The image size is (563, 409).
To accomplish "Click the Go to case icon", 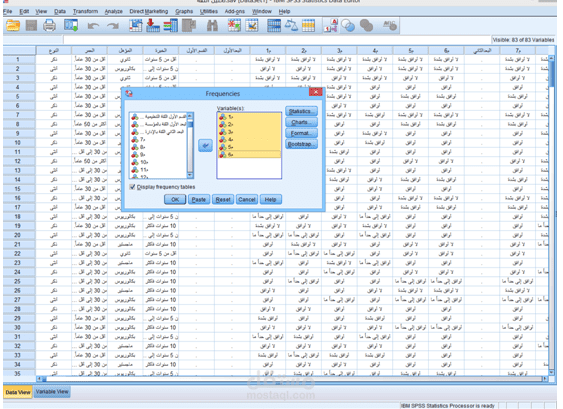I will click(136, 26).
